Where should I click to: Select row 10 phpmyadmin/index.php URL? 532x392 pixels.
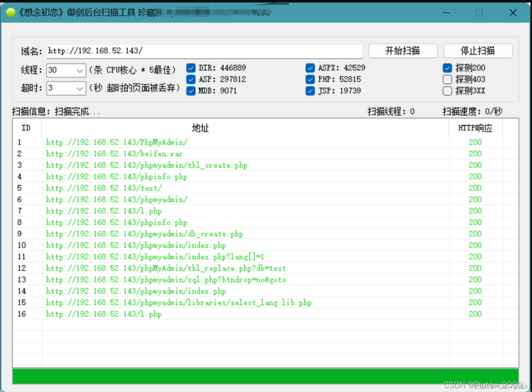[x=136, y=245]
